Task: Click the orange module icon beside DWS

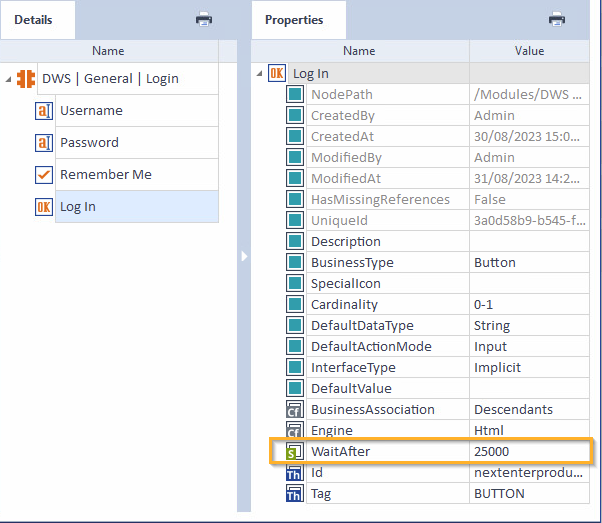Action: coord(27,78)
